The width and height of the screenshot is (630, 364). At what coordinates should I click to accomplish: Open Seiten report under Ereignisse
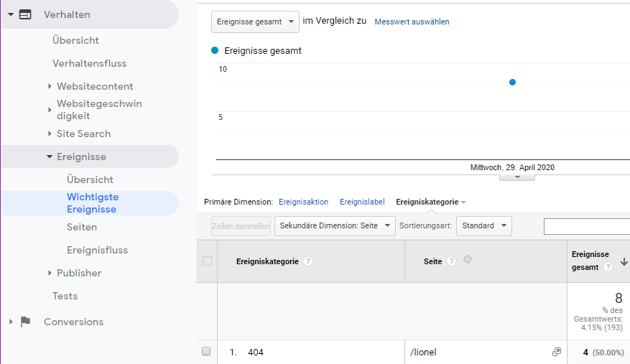82,227
